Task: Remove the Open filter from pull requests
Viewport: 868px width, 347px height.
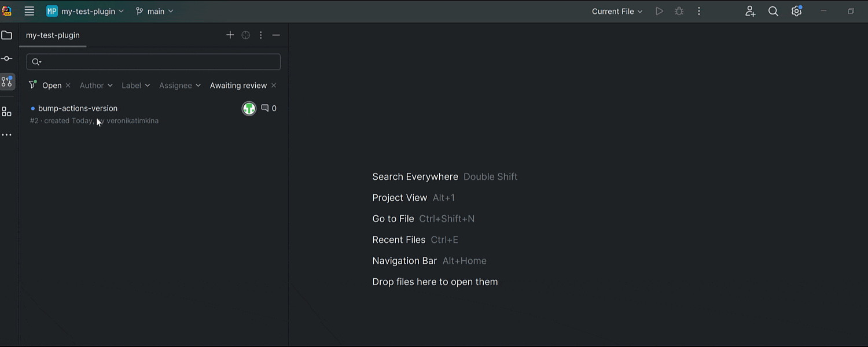Action: click(68, 85)
